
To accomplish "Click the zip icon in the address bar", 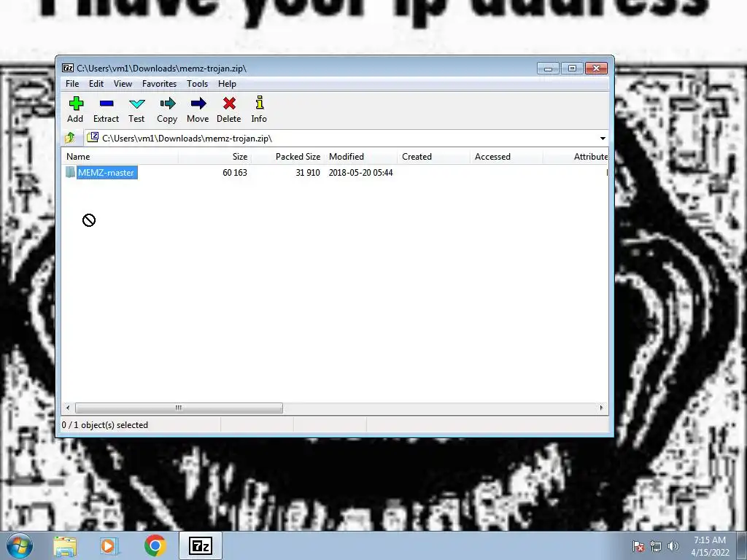I will click(93, 138).
